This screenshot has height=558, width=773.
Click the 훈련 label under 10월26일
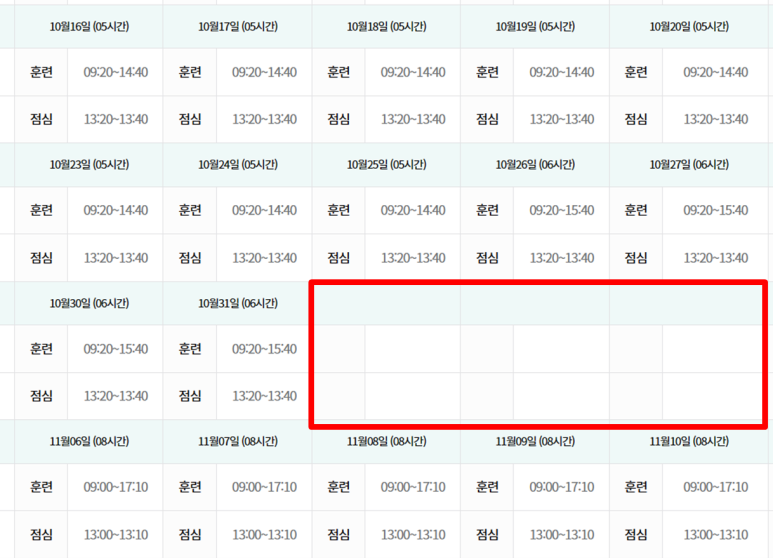pyautogui.click(x=488, y=210)
